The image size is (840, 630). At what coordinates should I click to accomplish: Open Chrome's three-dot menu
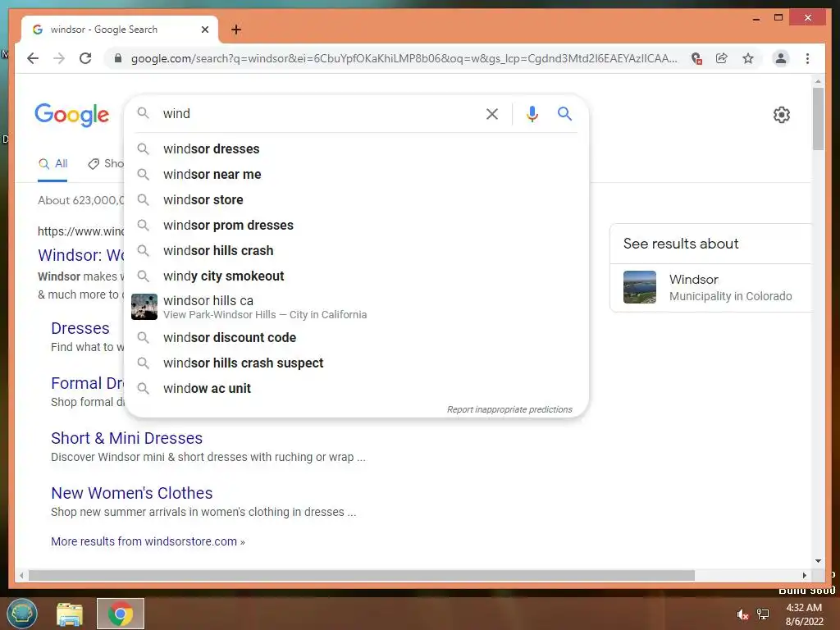coord(807,58)
